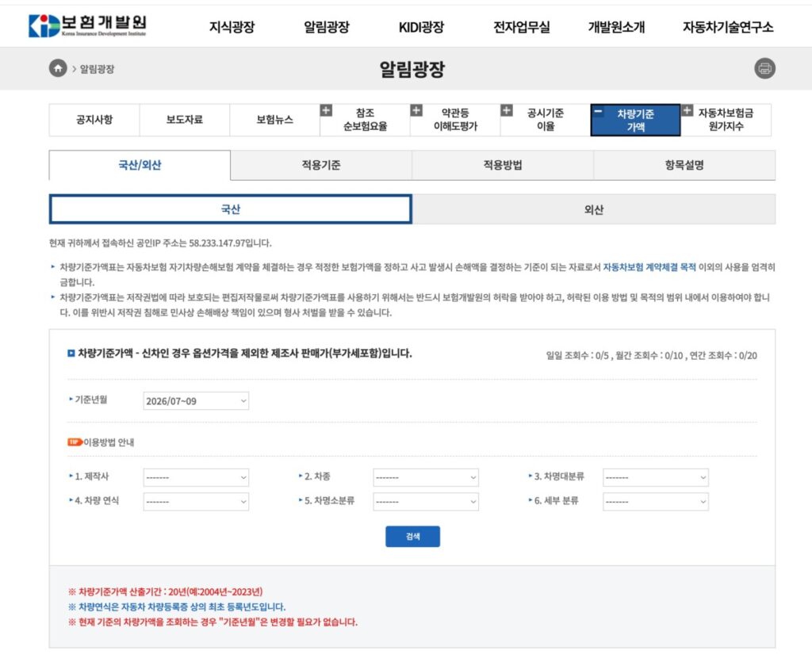This screenshot has width=812, height=658.
Task: Open the 5. 차명소분류 dropdown
Action: 426,501
